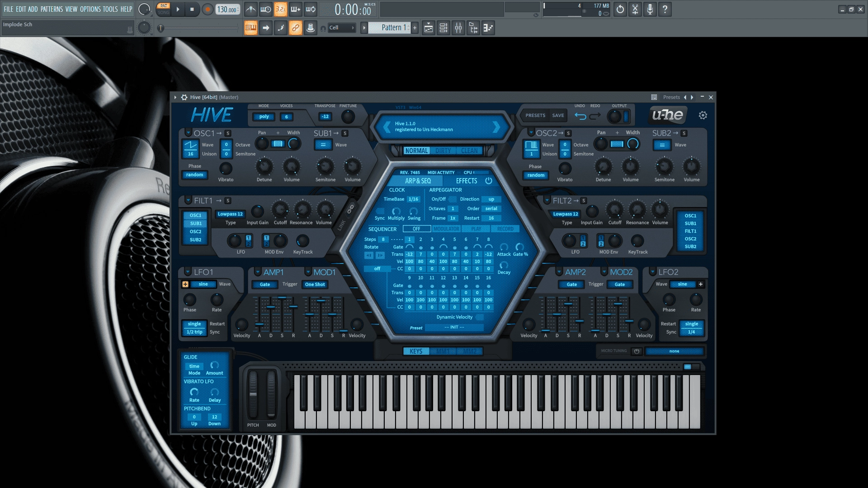
Task: Click the SAVE button
Action: (x=558, y=115)
